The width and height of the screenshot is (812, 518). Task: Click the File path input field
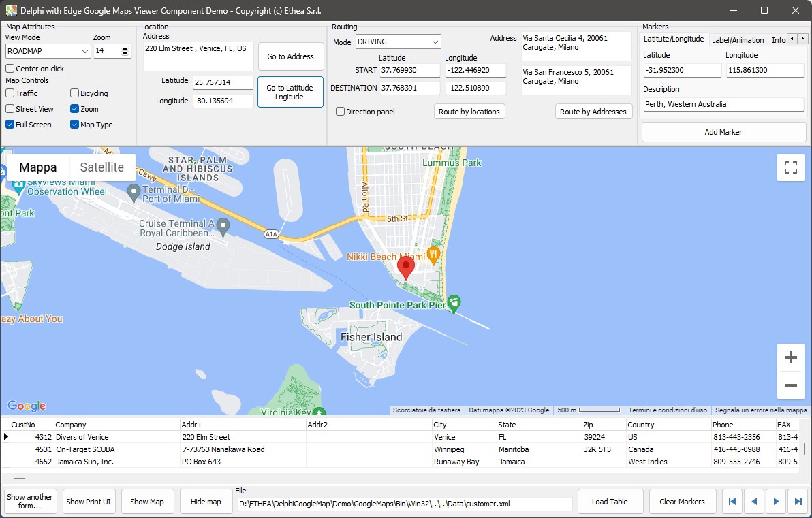click(405, 504)
